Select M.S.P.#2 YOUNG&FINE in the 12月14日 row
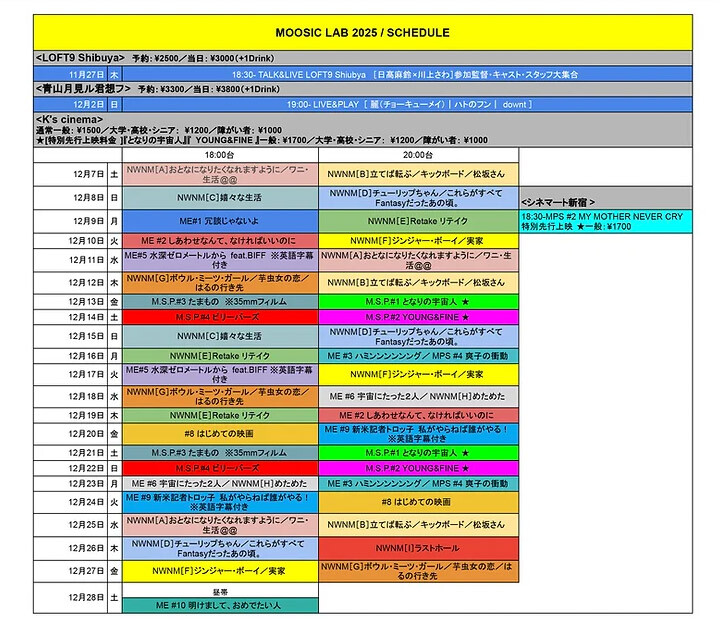 [418, 317]
